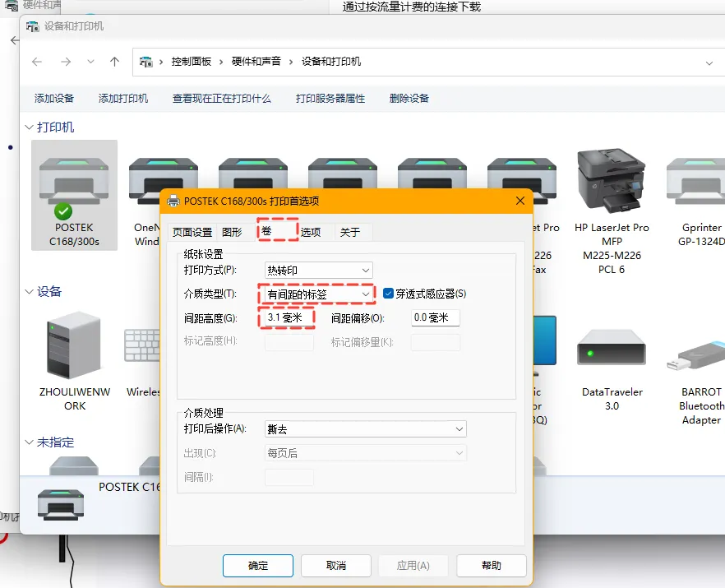Click the ZHOULIWENWORK computer device icon
725x588 pixels.
(74, 345)
